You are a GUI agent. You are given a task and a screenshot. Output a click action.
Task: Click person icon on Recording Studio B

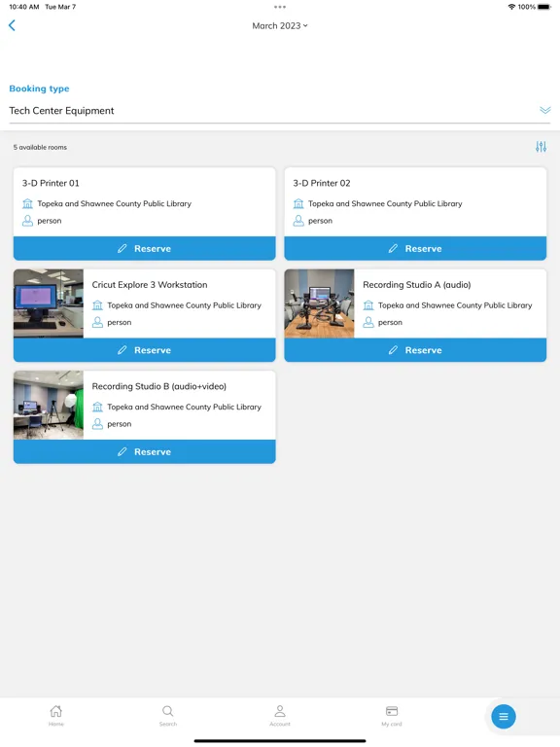(x=97, y=423)
